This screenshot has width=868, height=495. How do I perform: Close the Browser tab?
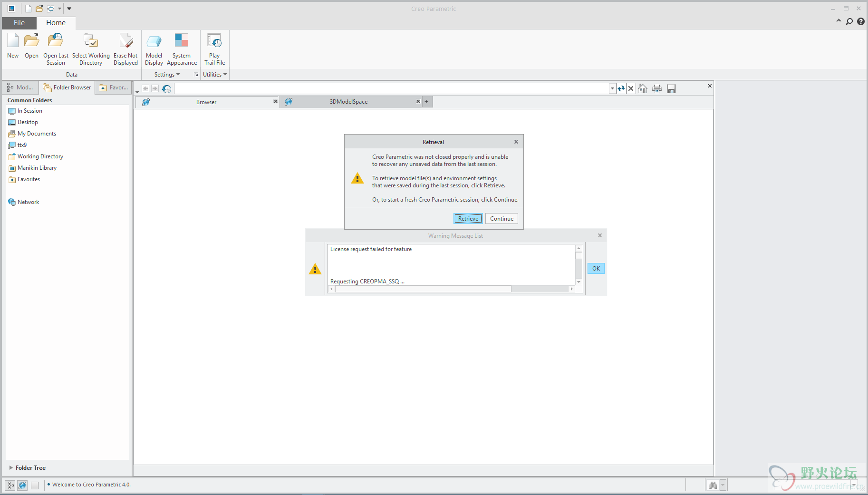coord(275,101)
